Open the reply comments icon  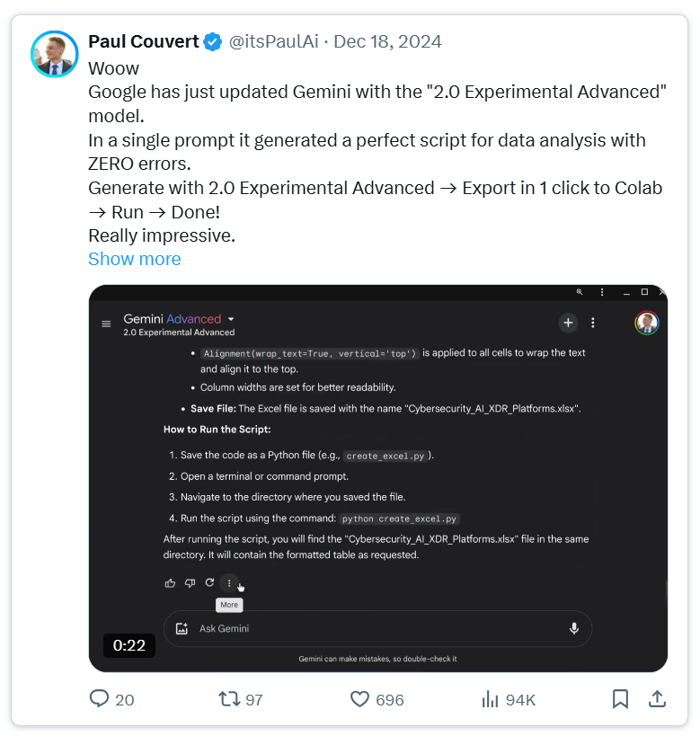click(100, 699)
